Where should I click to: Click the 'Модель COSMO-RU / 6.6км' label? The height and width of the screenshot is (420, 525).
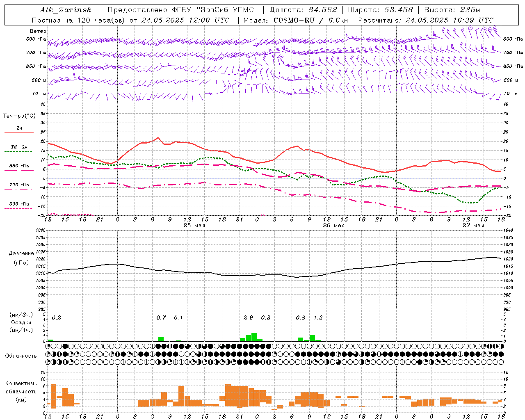click(296, 20)
